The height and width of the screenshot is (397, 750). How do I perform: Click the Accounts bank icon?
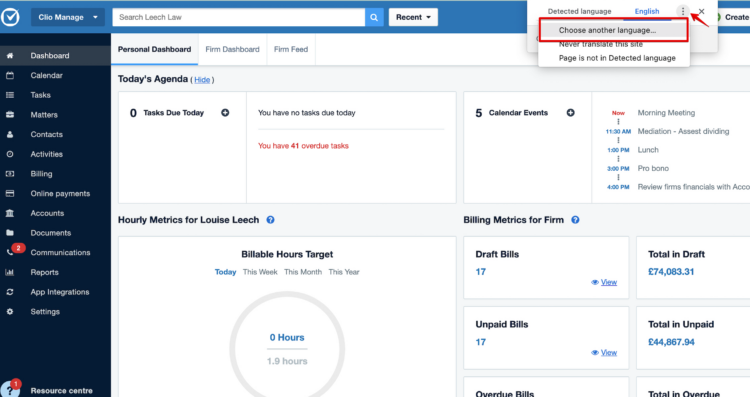pyautogui.click(x=10, y=213)
